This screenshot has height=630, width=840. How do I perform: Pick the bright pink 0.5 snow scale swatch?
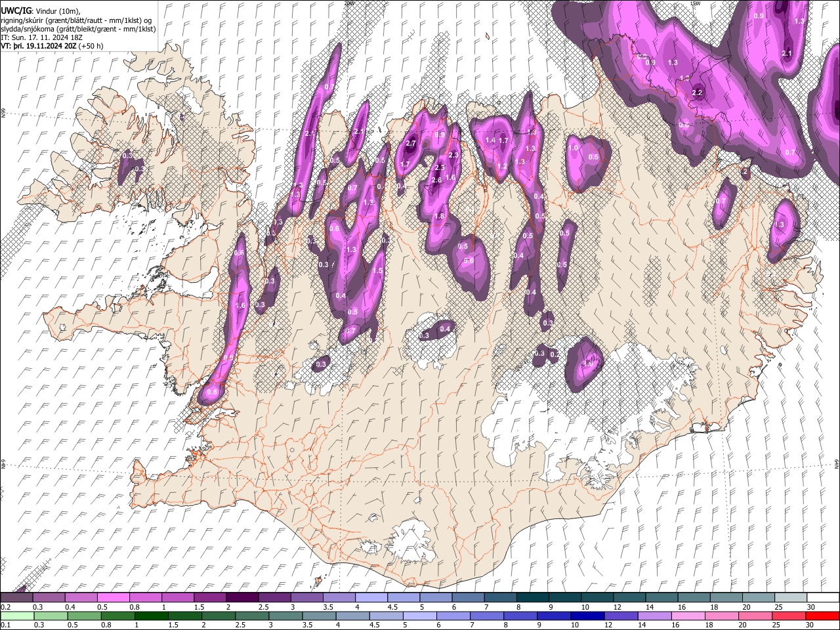click(x=113, y=598)
